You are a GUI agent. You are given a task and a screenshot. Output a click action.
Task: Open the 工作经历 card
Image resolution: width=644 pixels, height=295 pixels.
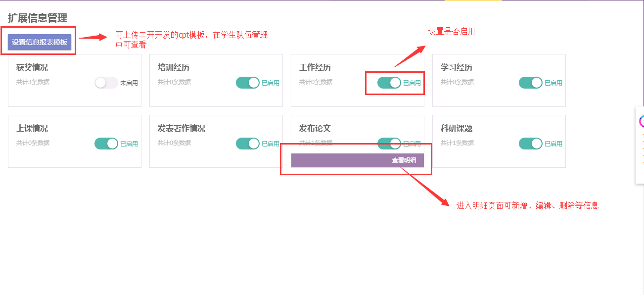(358, 80)
